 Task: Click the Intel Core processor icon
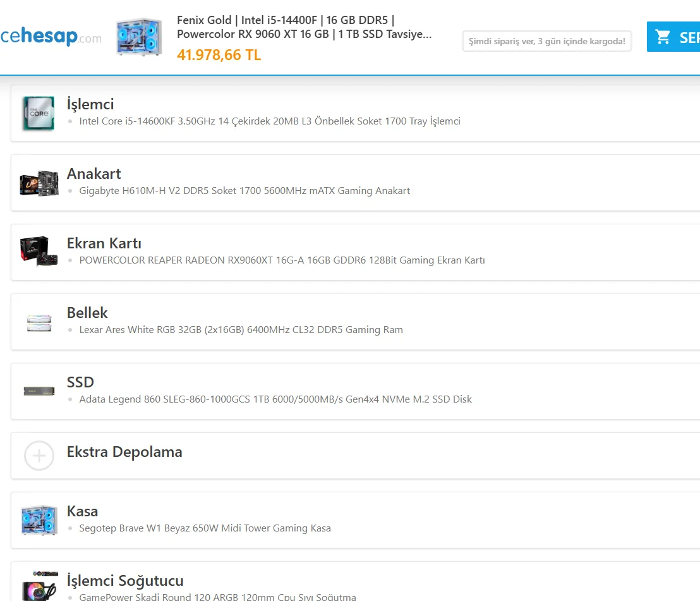(39, 113)
